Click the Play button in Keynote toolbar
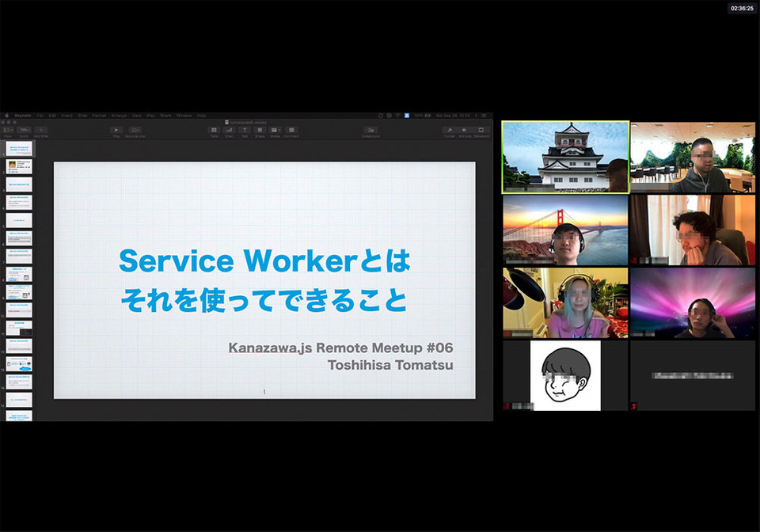Screen dimensions: 760x532 point(116,130)
